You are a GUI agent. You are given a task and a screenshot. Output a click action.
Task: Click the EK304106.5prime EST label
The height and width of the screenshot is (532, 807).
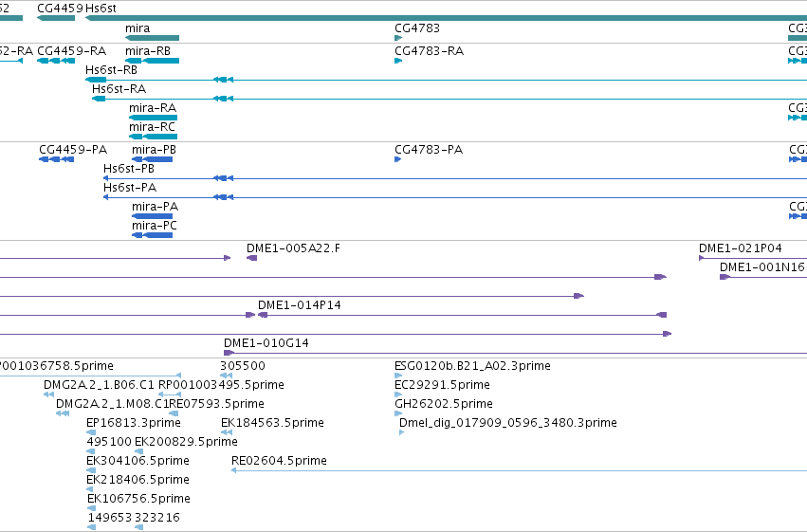pyautogui.click(x=138, y=461)
